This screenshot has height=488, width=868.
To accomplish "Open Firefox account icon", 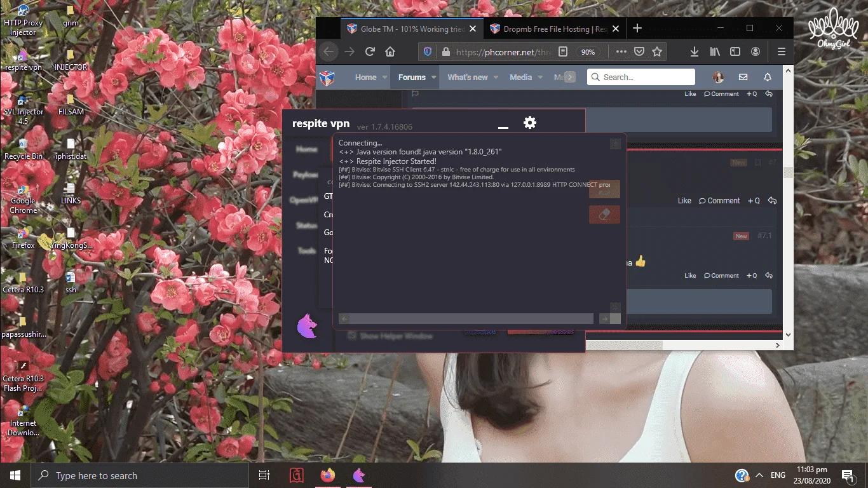I will [x=756, y=51].
